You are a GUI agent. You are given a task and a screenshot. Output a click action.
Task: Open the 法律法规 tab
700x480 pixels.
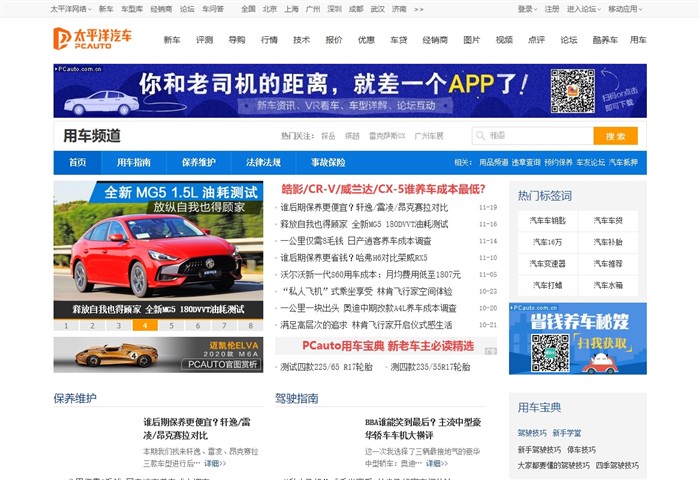point(263,163)
